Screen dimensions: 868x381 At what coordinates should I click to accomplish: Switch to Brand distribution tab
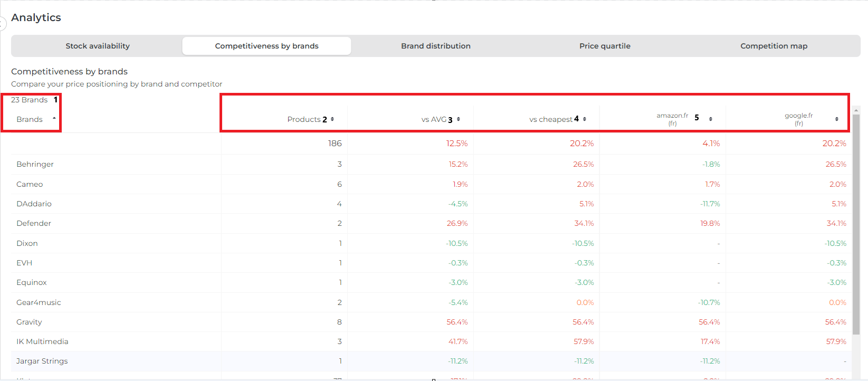point(435,46)
